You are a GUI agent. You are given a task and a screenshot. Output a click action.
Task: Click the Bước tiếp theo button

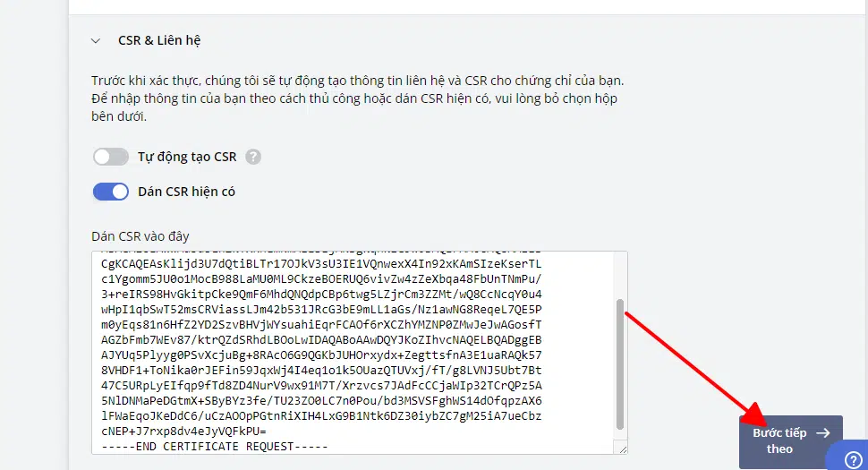790,441
